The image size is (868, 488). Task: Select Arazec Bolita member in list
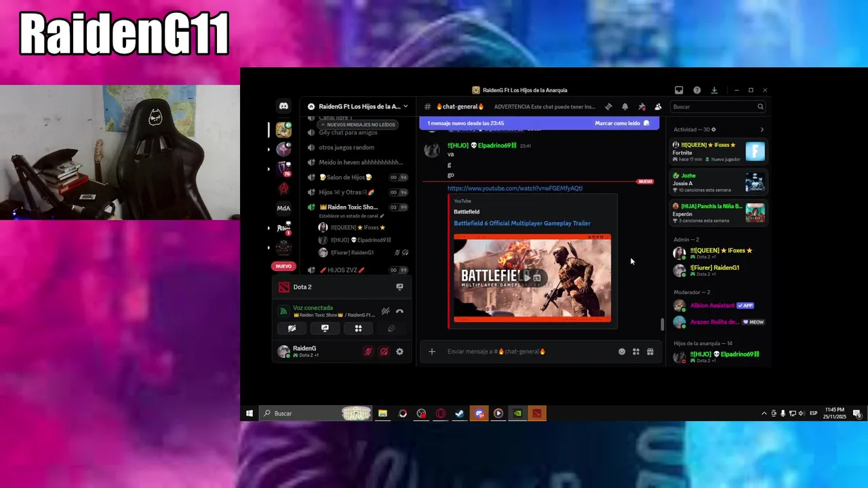(718, 322)
